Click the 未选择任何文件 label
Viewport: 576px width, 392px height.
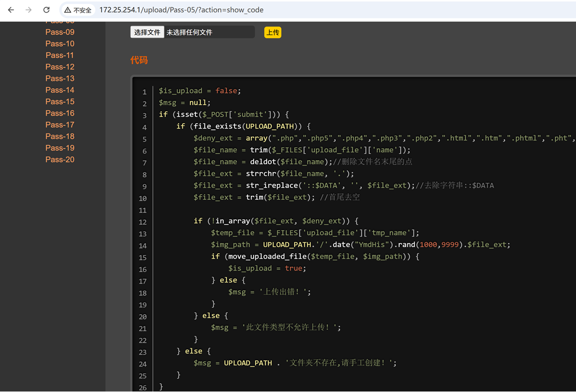(189, 32)
